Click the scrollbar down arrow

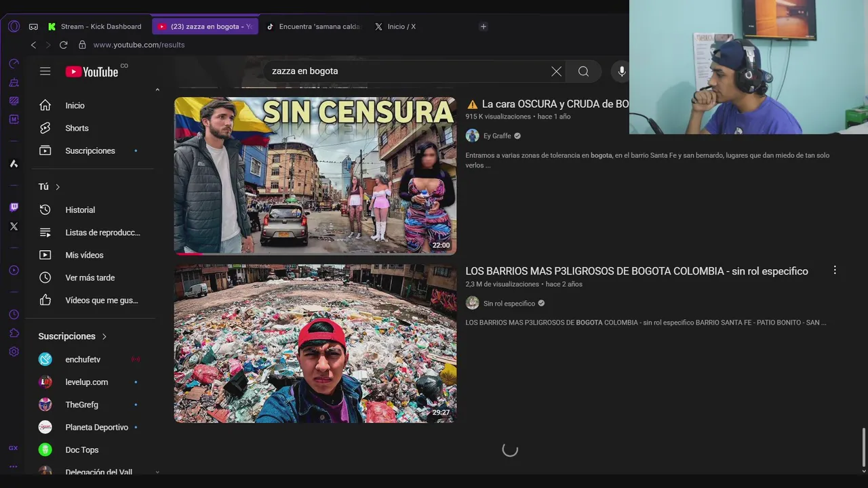click(863, 471)
